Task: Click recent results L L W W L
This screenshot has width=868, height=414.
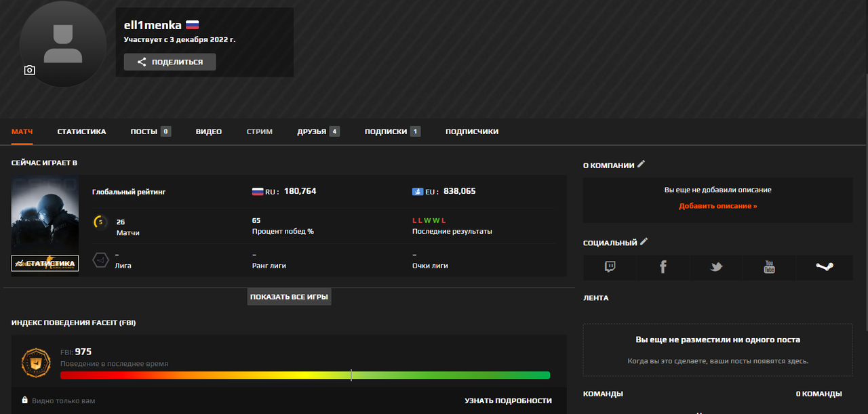Action: (429, 221)
